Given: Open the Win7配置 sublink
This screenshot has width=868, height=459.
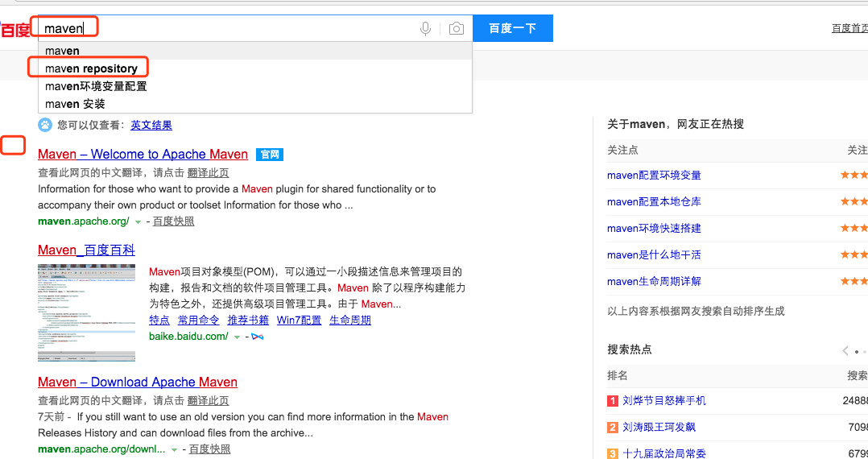Looking at the screenshot, I should point(299,320).
